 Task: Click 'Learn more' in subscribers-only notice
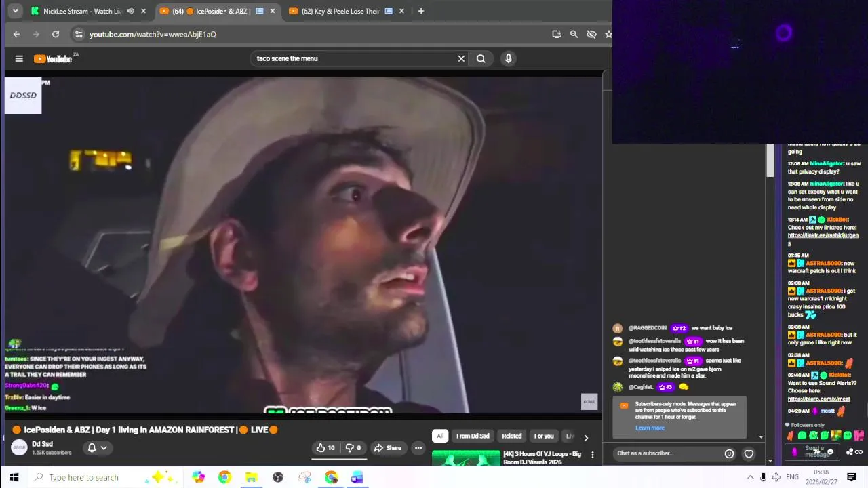coord(650,428)
